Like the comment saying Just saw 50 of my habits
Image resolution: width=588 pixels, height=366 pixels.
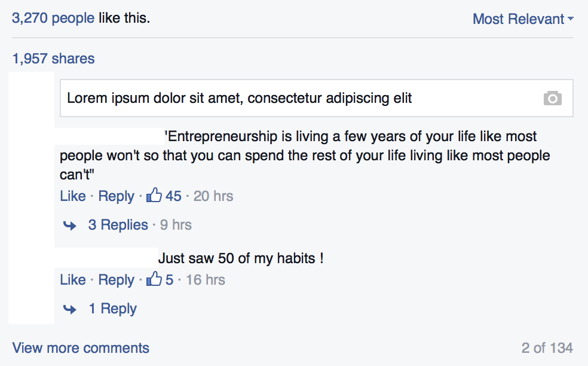[72, 279]
